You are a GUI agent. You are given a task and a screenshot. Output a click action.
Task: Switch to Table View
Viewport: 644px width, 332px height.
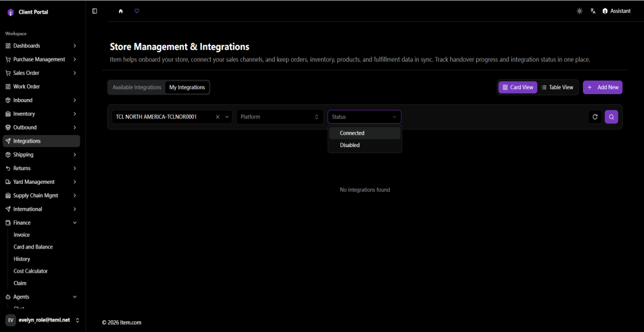pyautogui.click(x=557, y=87)
